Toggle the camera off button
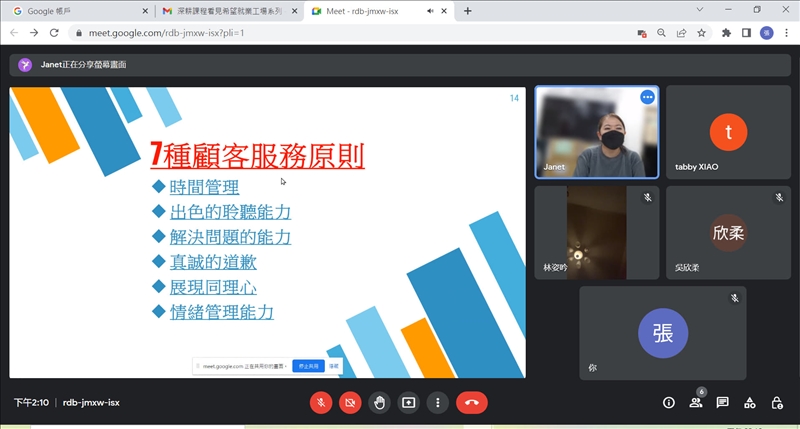This screenshot has width=800, height=429. point(350,402)
